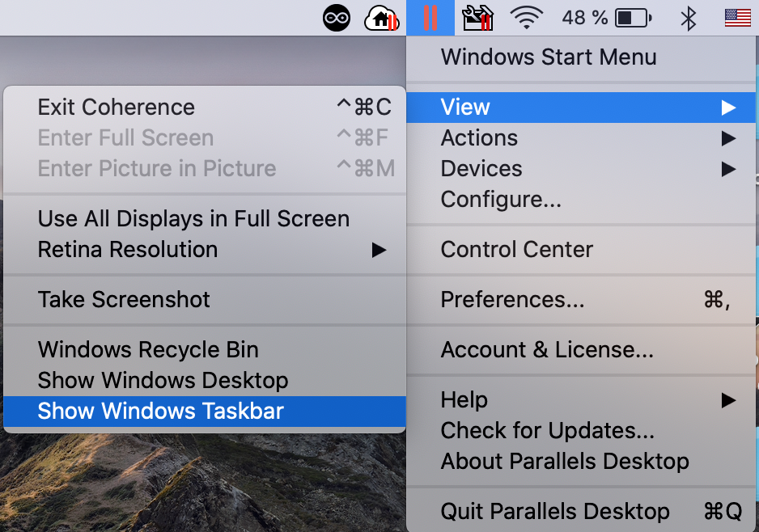Choose About Parallels Desktop

click(581, 462)
